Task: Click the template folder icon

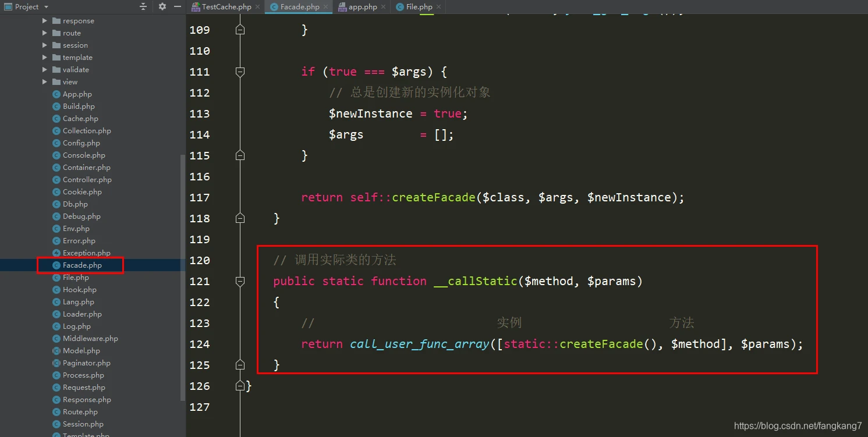Action: tap(56, 58)
